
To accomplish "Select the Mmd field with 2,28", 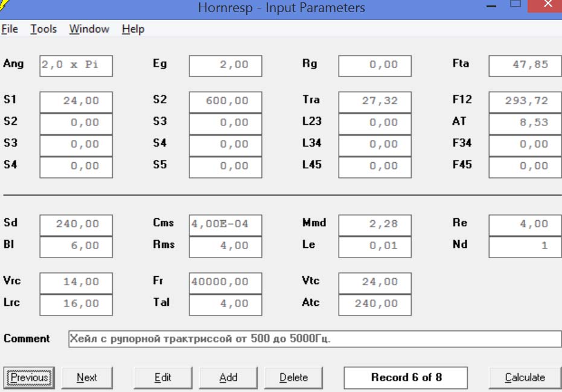I will [x=375, y=225].
